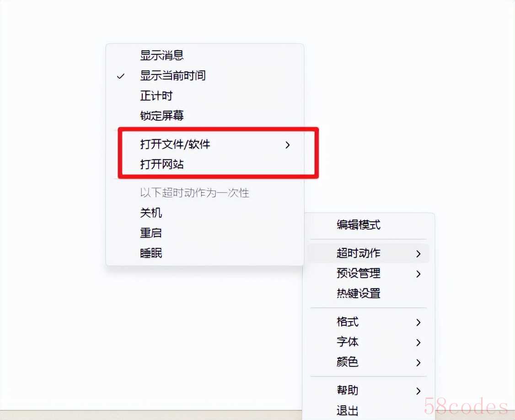Image resolution: width=515 pixels, height=420 pixels.
Task: Choose 正计时 from timeout actions
Action: pyautogui.click(x=205, y=96)
